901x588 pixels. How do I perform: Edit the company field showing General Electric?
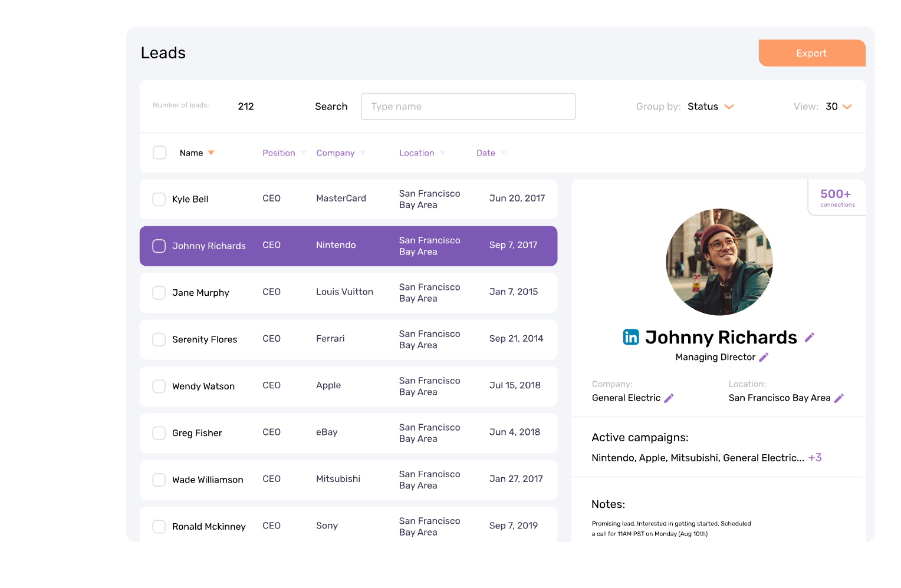[x=669, y=398]
